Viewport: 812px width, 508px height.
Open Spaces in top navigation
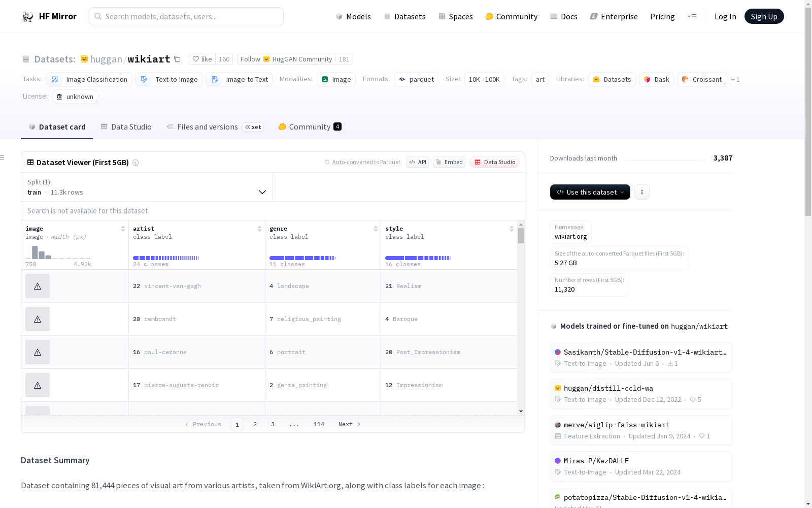(456, 17)
